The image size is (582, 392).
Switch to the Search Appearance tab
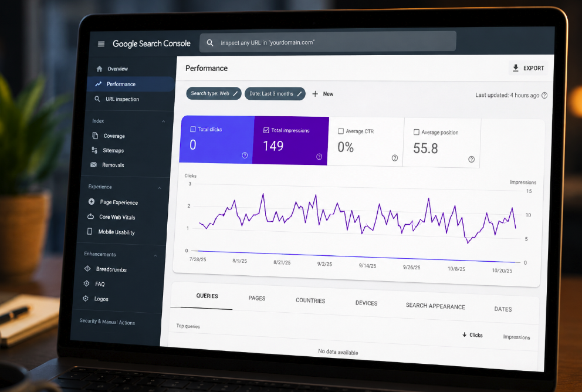pos(435,306)
